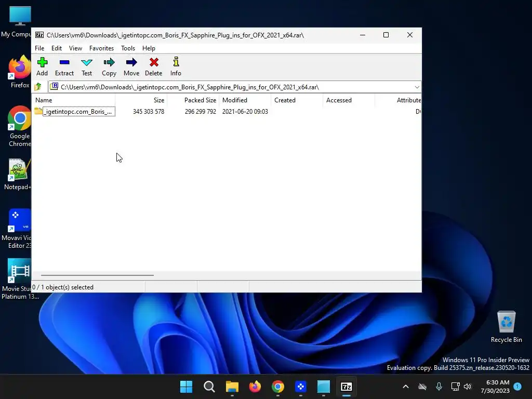The image size is (532, 399).
Task: Open taskbar Search
Action: click(x=209, y=387)
